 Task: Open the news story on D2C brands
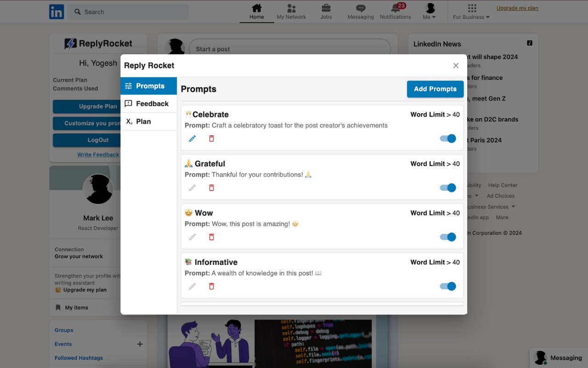point(492,119)
